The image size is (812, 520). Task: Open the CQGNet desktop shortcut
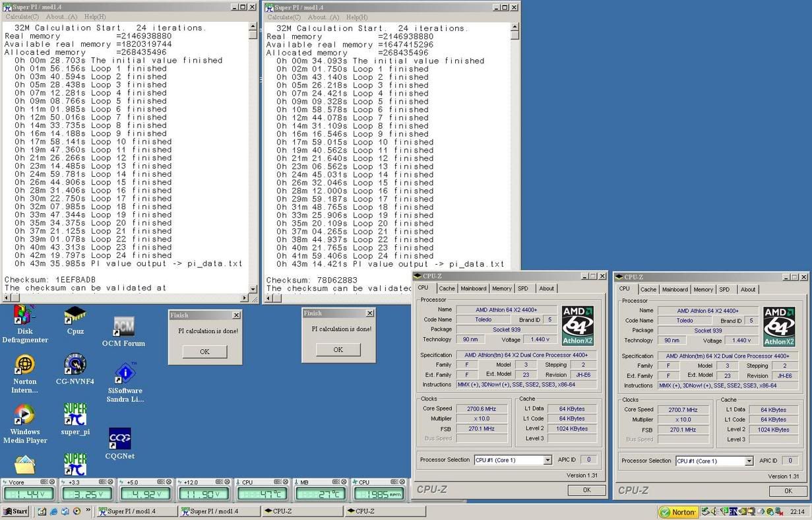[x=119, y=444]
